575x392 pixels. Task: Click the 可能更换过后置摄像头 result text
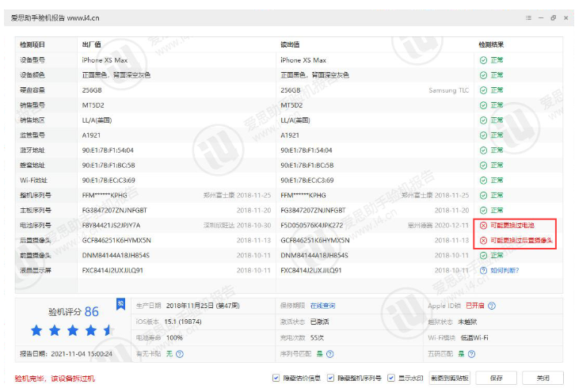click(521, 241)
